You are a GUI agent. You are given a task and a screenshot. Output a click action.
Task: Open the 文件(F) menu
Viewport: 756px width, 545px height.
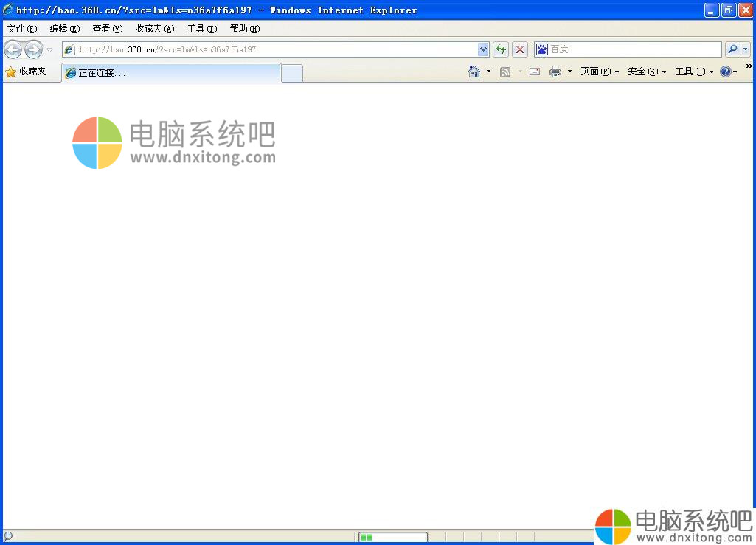click(21, 29)
